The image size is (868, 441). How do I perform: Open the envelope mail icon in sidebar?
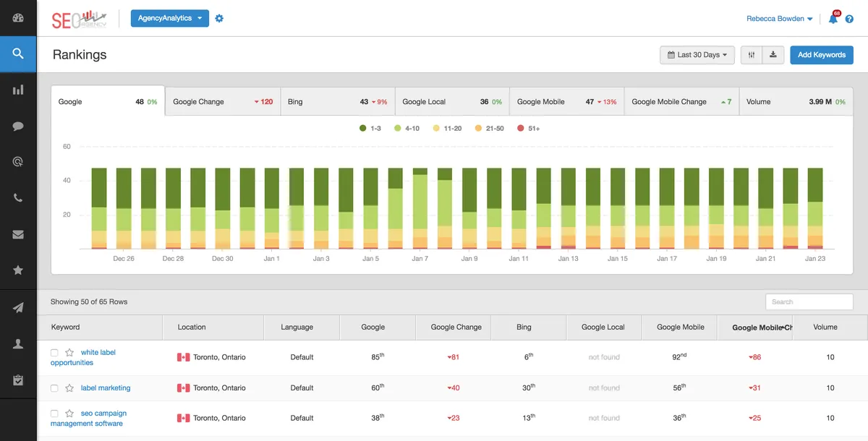pos(18,234)
